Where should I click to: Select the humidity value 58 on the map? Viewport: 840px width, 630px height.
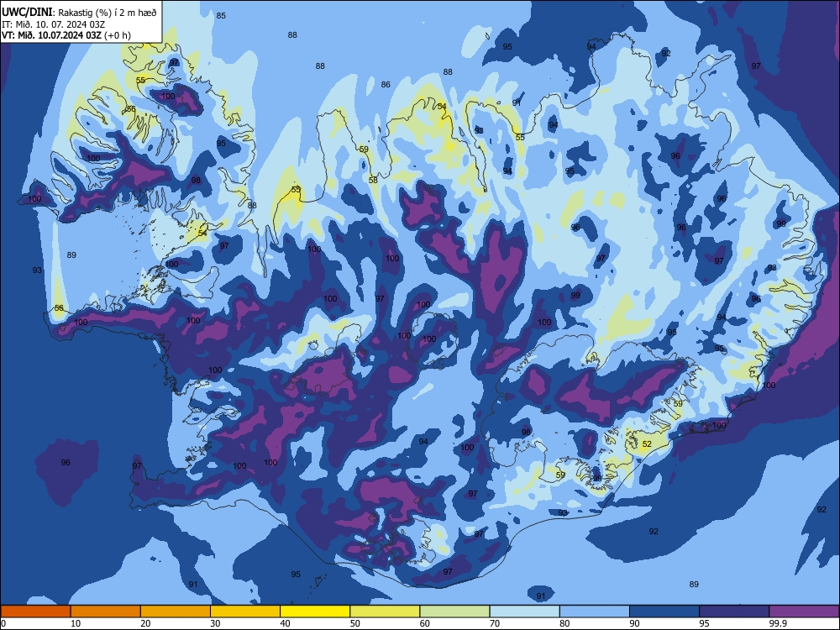tap(373, 180)
